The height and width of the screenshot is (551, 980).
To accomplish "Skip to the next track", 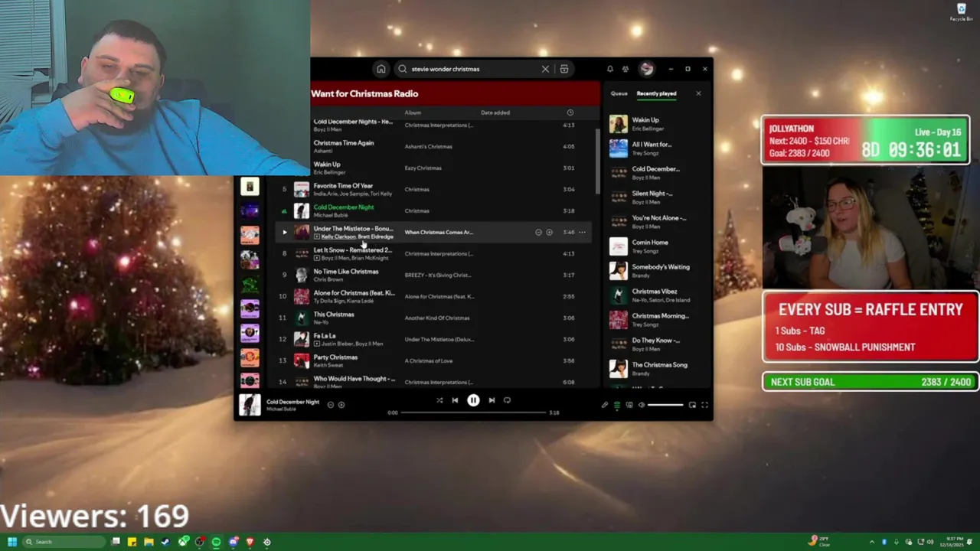I will (x=492, y=400).
